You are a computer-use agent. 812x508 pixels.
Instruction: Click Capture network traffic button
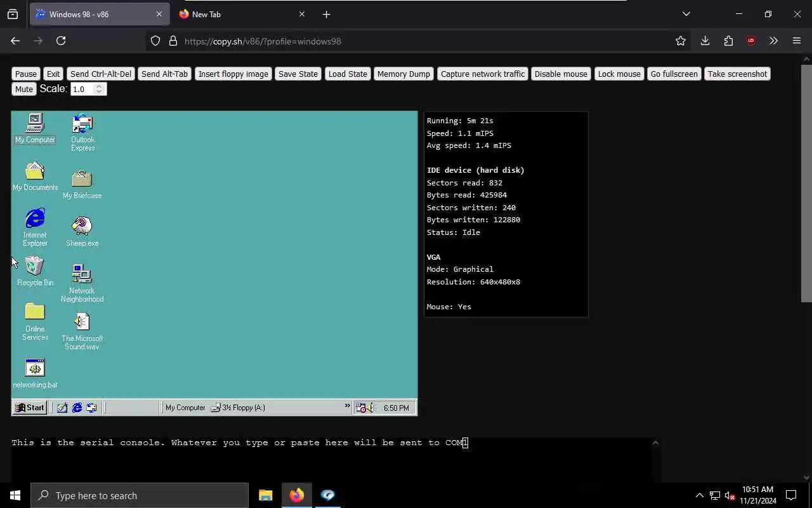coord(483,74)
